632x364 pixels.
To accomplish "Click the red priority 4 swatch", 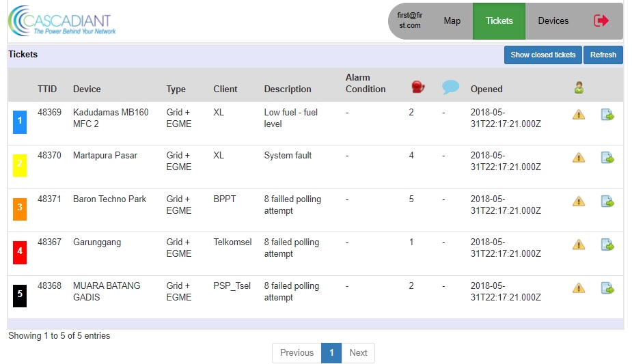I will point(20,251).
